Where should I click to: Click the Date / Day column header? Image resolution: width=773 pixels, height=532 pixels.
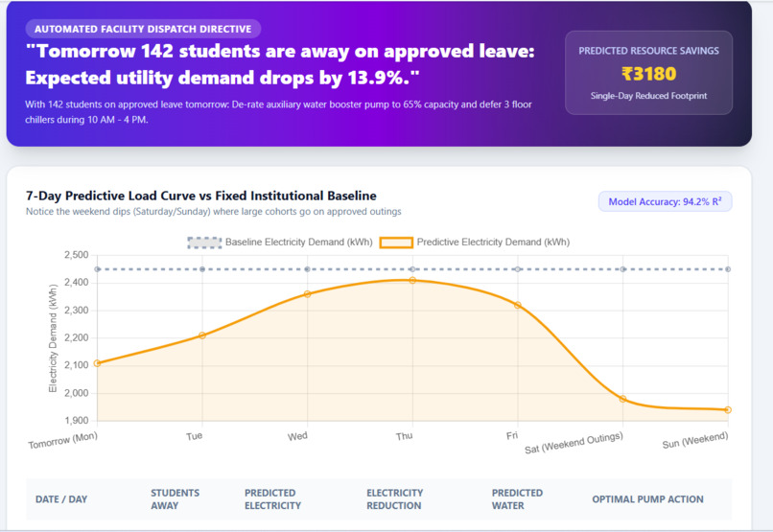point(61,499)
